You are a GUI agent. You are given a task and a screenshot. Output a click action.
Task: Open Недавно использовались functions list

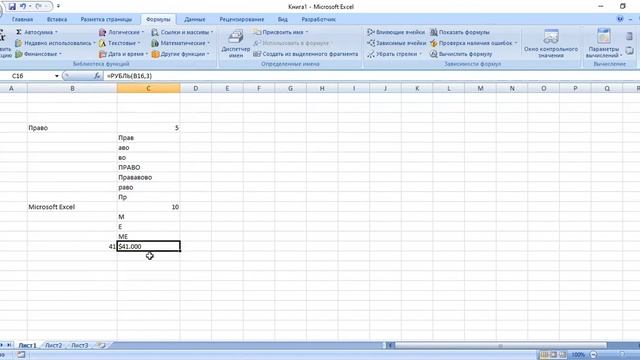click(x=55, y=43)
